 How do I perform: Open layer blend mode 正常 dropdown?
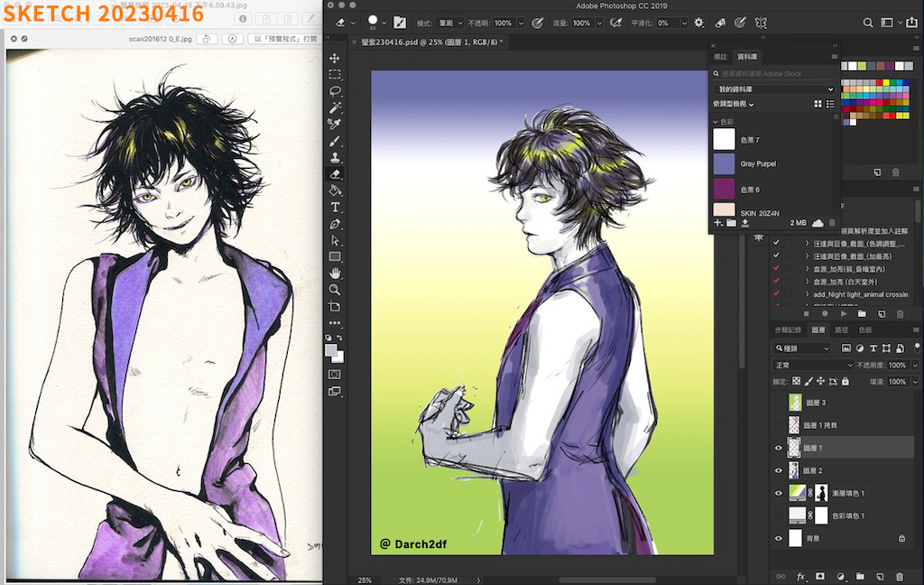tap(813, 365)
